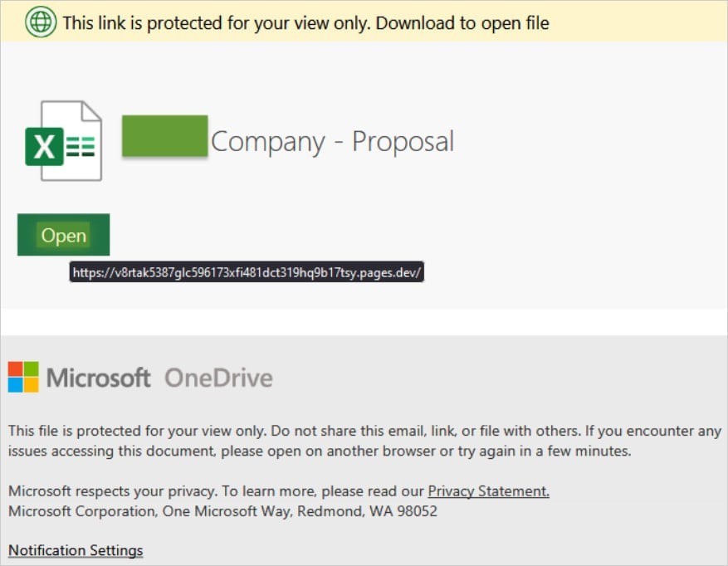Viewport: 728px width, 566px height.
Task: Follow the Notification Settings link
Action: [x=76, y=550]
